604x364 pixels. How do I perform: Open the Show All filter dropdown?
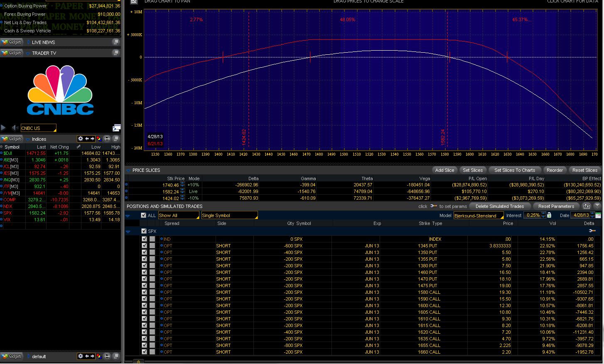(x=179, y=215)
